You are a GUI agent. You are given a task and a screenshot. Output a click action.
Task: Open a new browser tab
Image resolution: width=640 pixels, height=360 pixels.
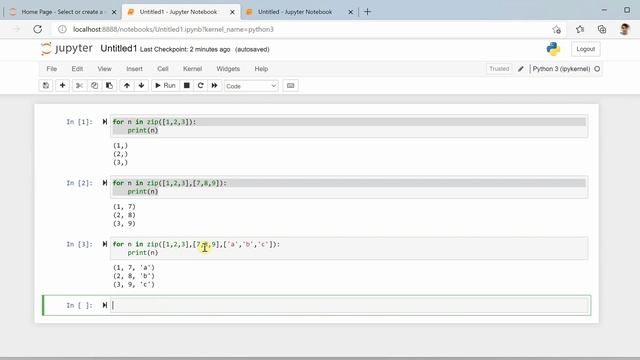click(367, 12)
